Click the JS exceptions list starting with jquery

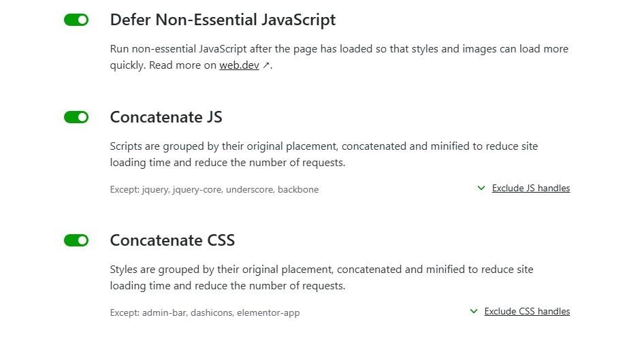pos(214,190)
